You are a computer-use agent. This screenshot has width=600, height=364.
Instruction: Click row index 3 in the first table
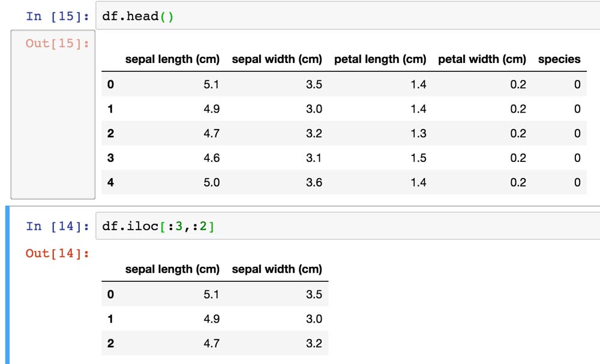[110, 158]
